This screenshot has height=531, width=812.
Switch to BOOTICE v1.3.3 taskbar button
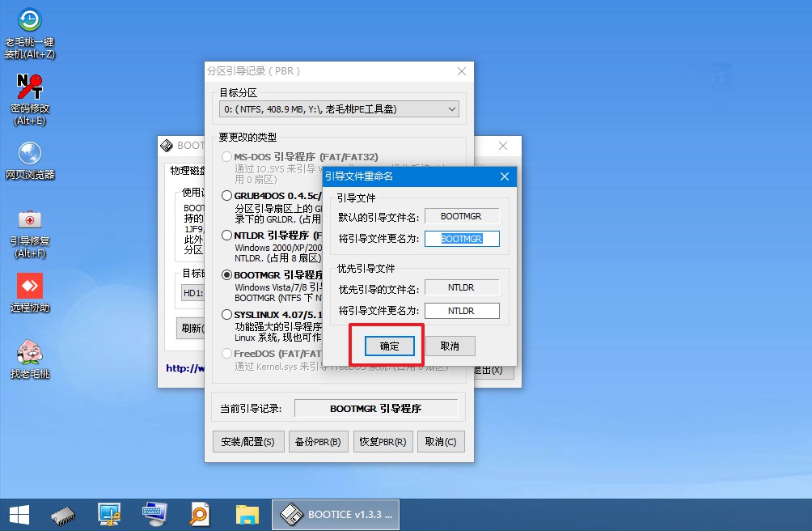[336, 515]
